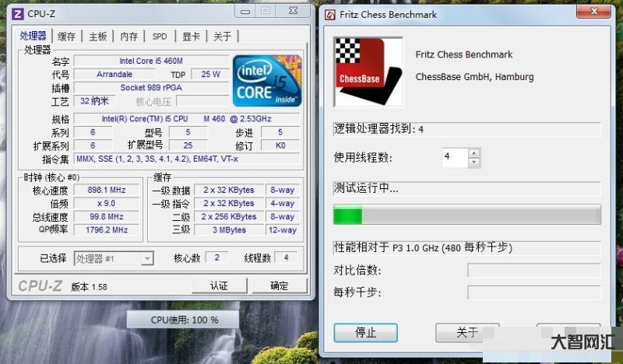The height and width of the screenshot is (364, 623).
Task: Click the 使用线程数 number input field
Action: 453,158
